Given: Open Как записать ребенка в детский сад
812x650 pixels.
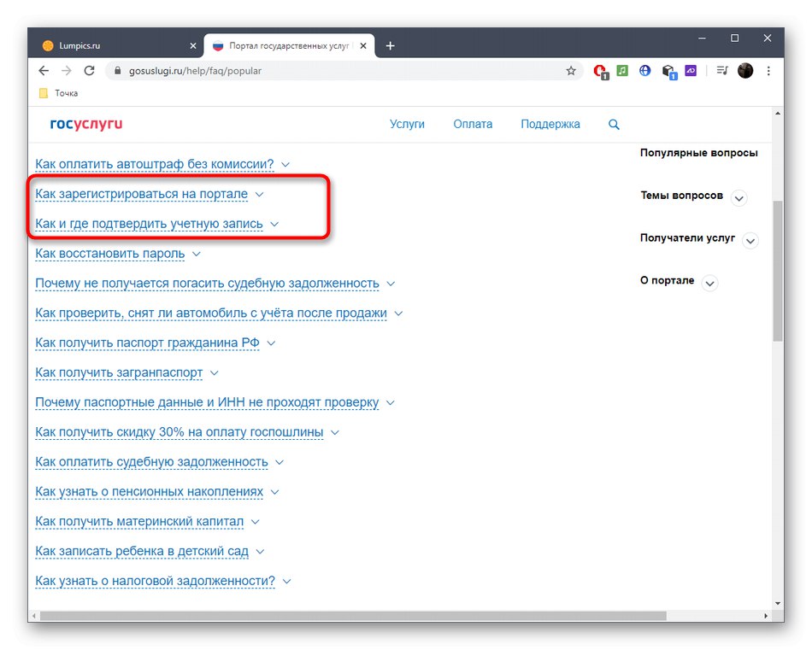Looking at the screenshot, I should [x=142, y=551].
